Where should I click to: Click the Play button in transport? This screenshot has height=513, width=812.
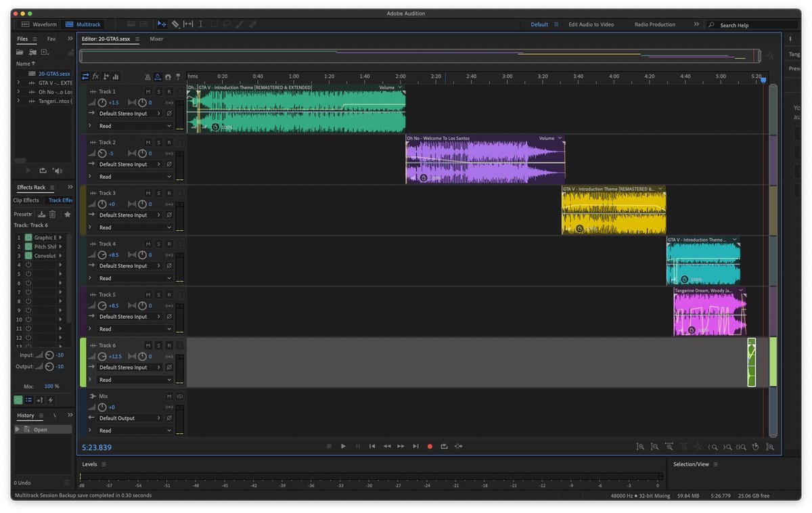click(343, 446)
